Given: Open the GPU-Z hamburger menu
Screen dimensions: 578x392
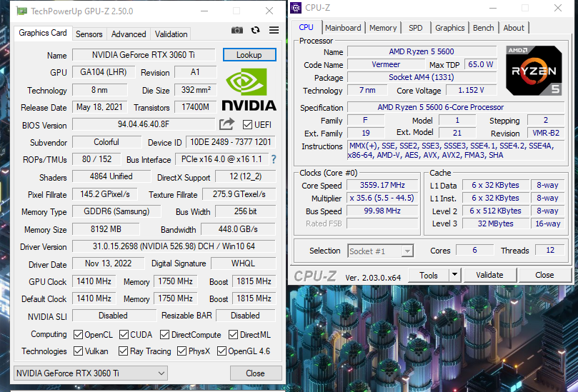Looking at the screenshot, I should (x=274, y=30).
